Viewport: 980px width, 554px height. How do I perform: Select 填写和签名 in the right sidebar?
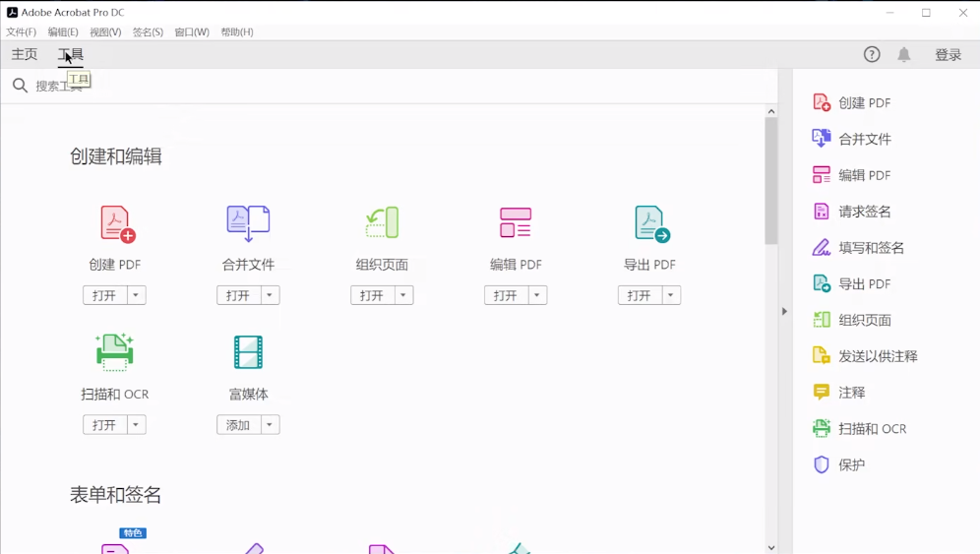click(858, 248)
